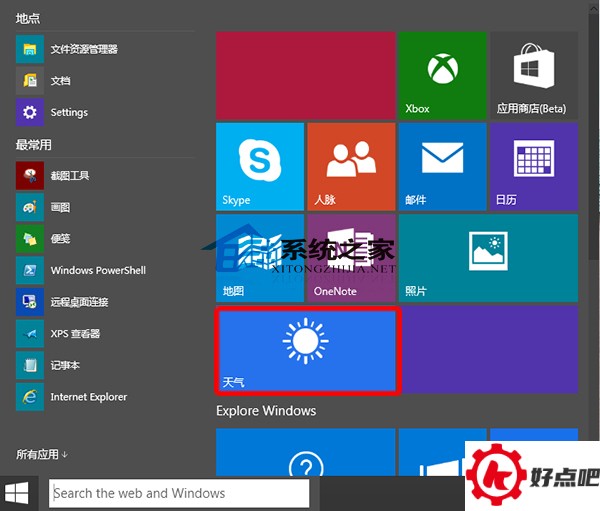Open Remote Desktop Connection icon (远程桌面连接)
The height and width of the screenshot is (511, 600).
tap(30, 302)
